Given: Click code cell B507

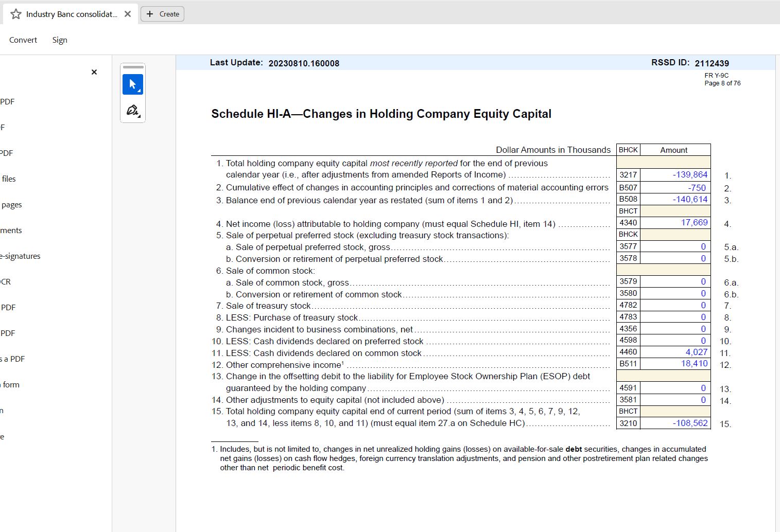Looking at the screenshot, I should pyautogui.click(x=628, y=188).
